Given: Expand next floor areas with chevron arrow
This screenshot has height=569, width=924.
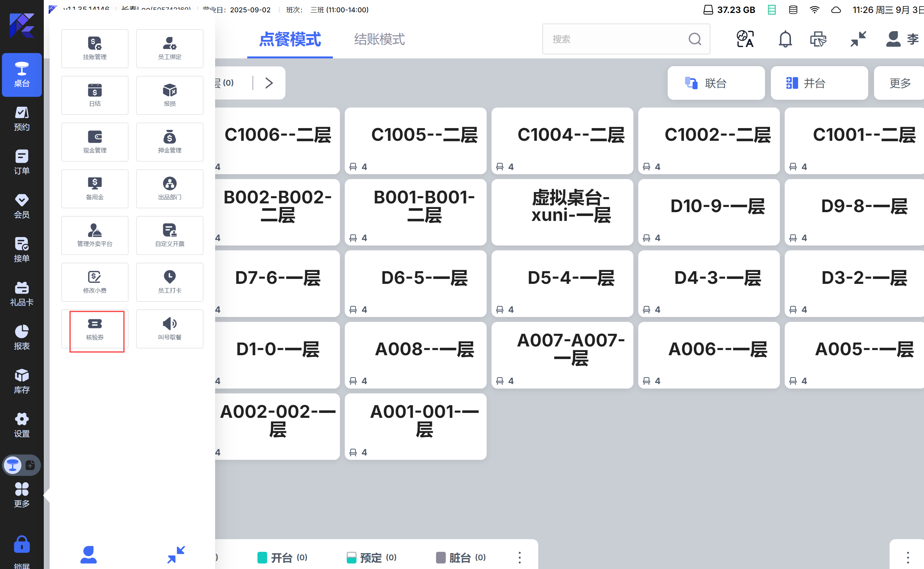Looking at the screenshot, I should (x=269, y=83).
